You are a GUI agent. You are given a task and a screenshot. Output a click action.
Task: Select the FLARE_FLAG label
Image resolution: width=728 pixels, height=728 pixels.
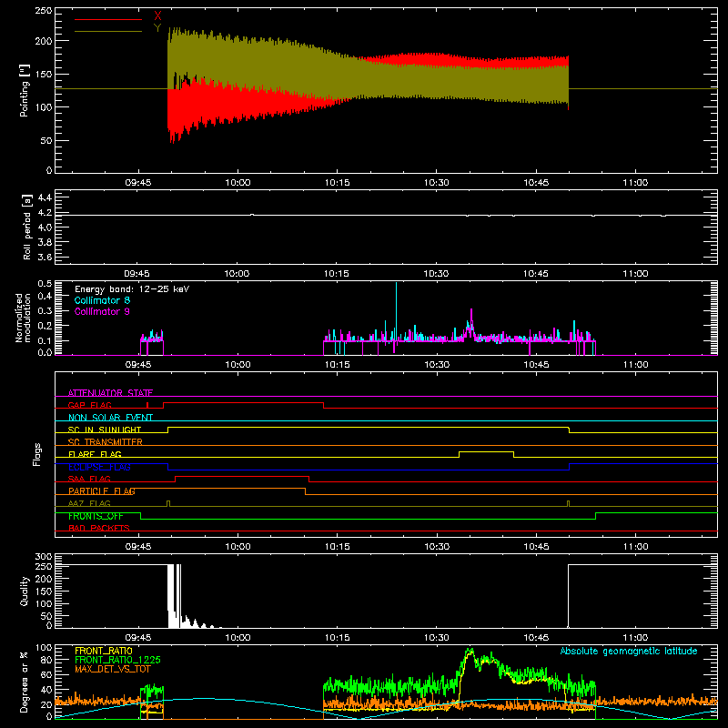(95, 454)
